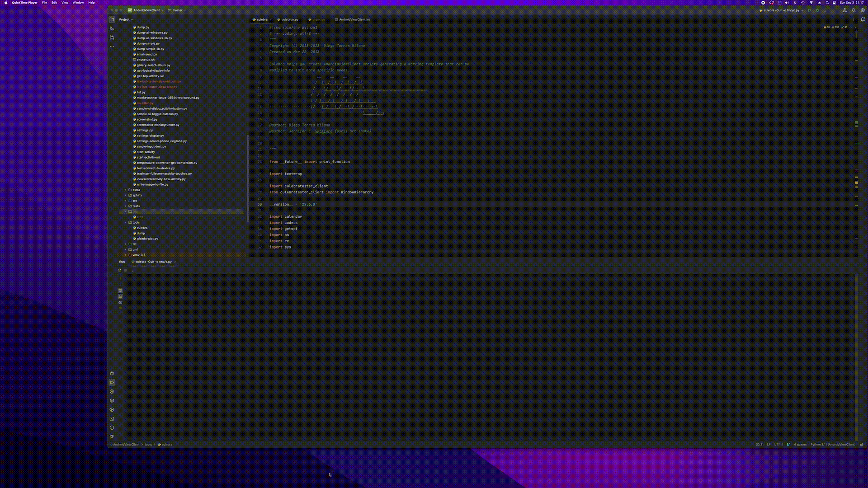The image size is (868, 488).
Task: Click the Debug bug icon
Action: (x=817, y=10)
